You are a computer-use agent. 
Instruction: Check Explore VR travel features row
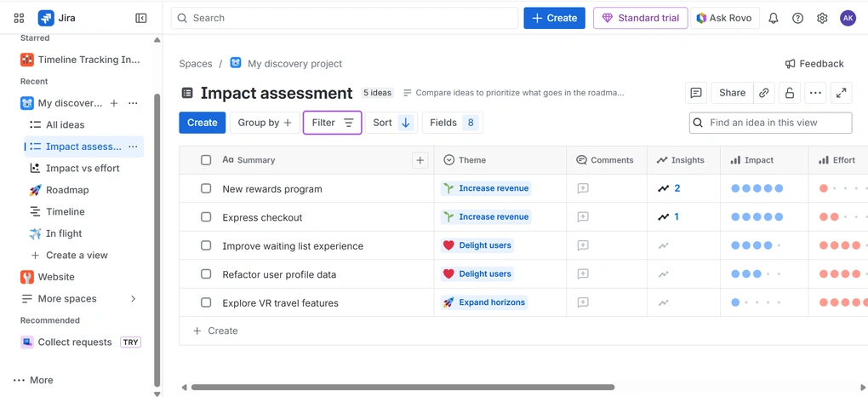tap(206, 302)
